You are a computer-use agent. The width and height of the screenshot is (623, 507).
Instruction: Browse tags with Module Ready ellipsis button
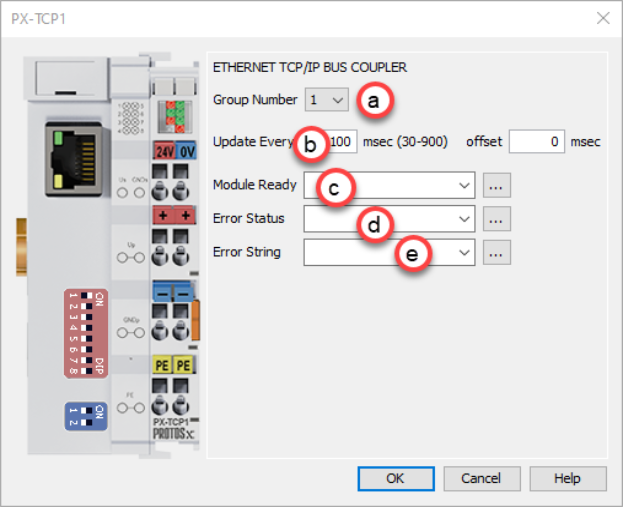click(497, 185)
